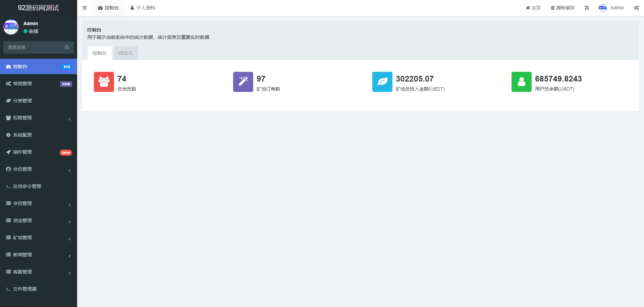Click the leaf icon of 分类管理
The height and width of the screenshot is (307, 644).
tap(8, 101)
